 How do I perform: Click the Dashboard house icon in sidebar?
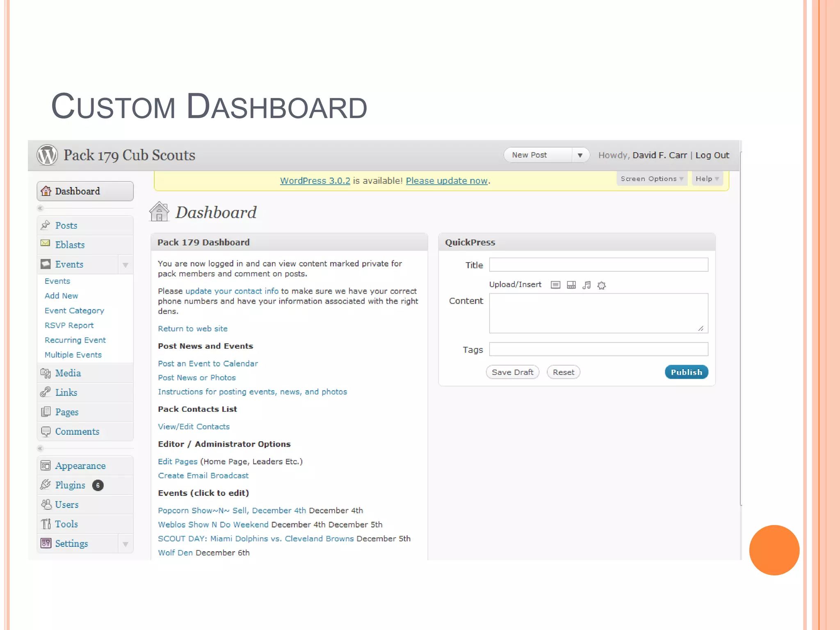pyautogui.click(x=46, y=191)
